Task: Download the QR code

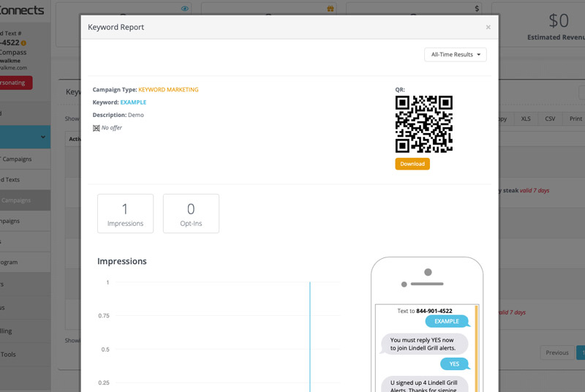Action: (412, 164)
